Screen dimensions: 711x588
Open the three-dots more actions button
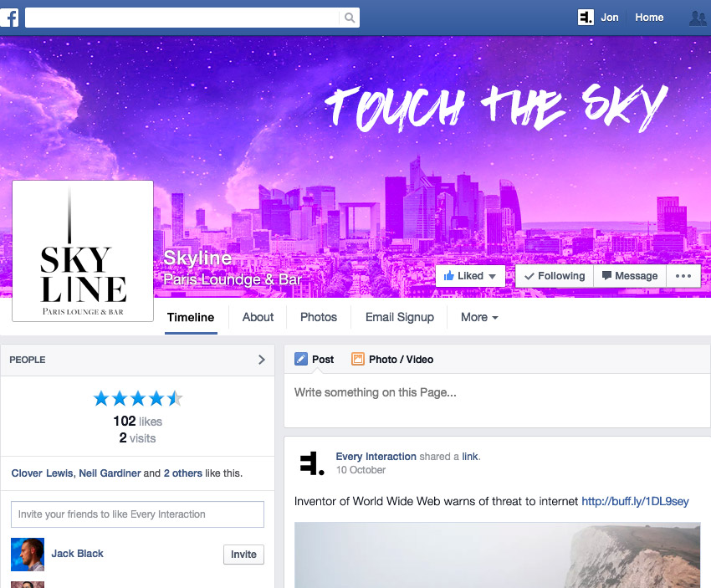[x=683, y=276]
